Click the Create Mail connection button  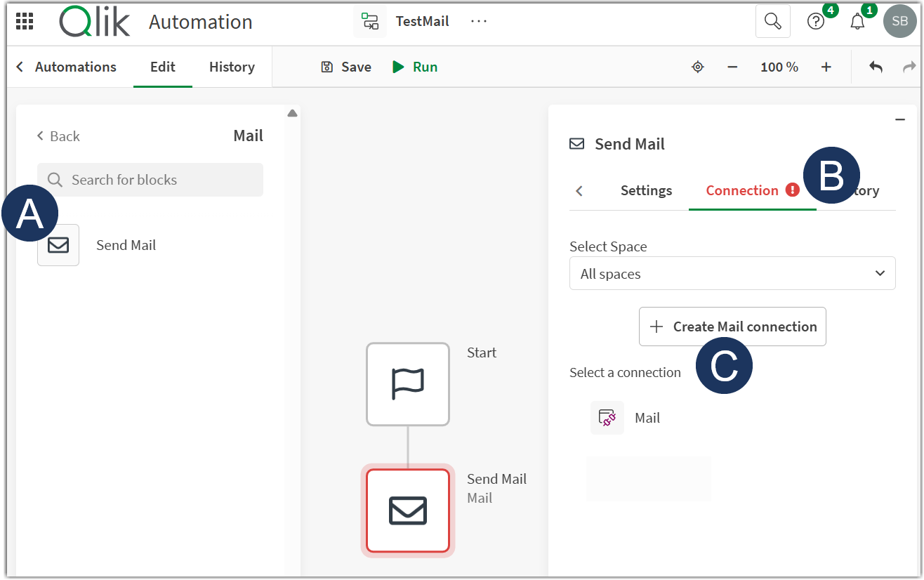[732, 326]
